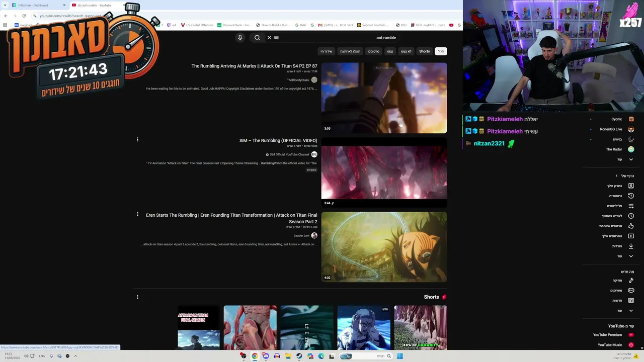This screenshot has width=644, height=362.
Task: Click 'Eren Starts The Rumbling' video title
Action: point(231,218)
